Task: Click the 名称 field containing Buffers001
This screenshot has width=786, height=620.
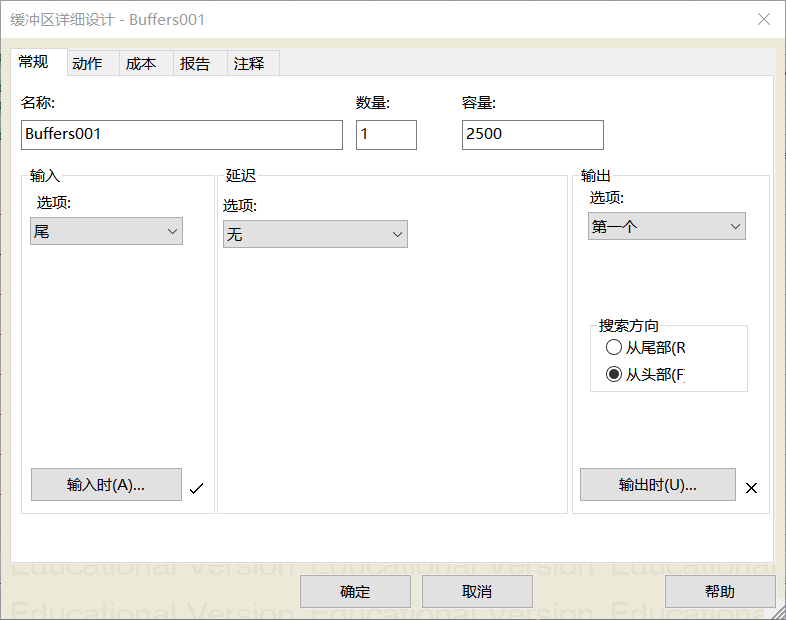Action: pos(181,134)
